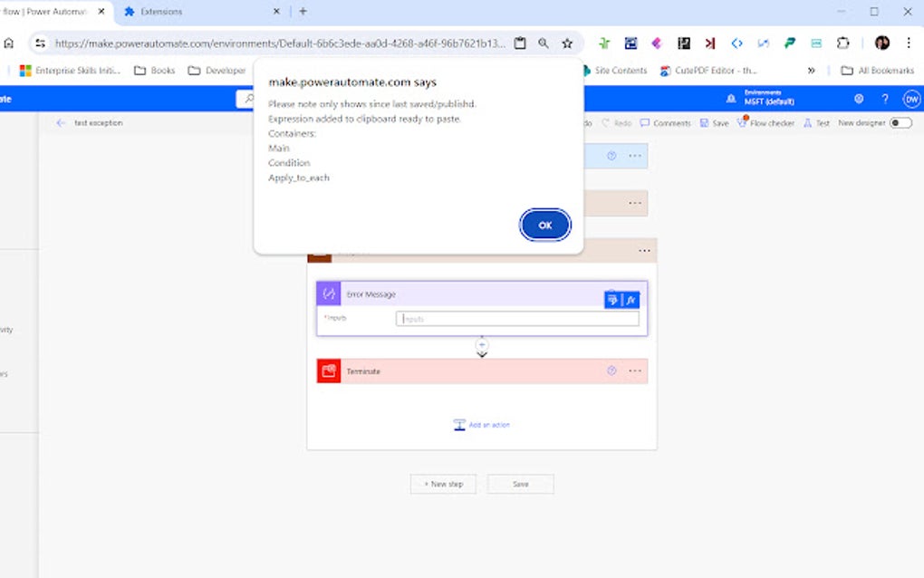Dismiss the dialog with OK
This screenshot has height=578, width=924.
tap(544, 224)
